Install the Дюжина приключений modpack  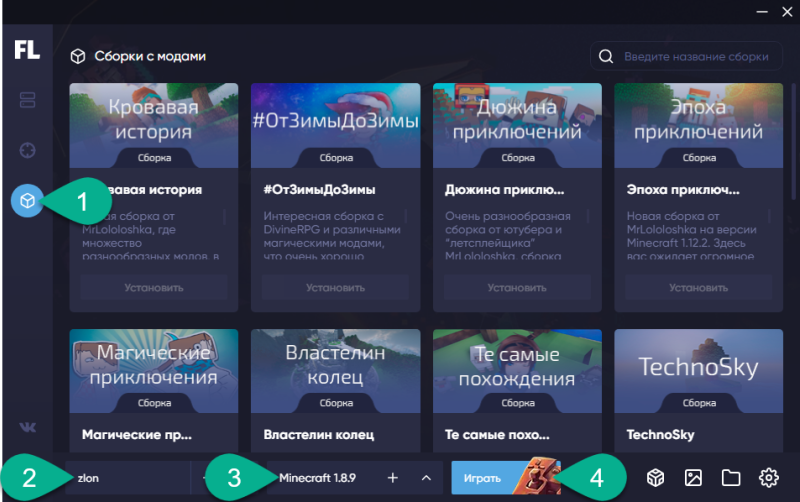[517, 288]
